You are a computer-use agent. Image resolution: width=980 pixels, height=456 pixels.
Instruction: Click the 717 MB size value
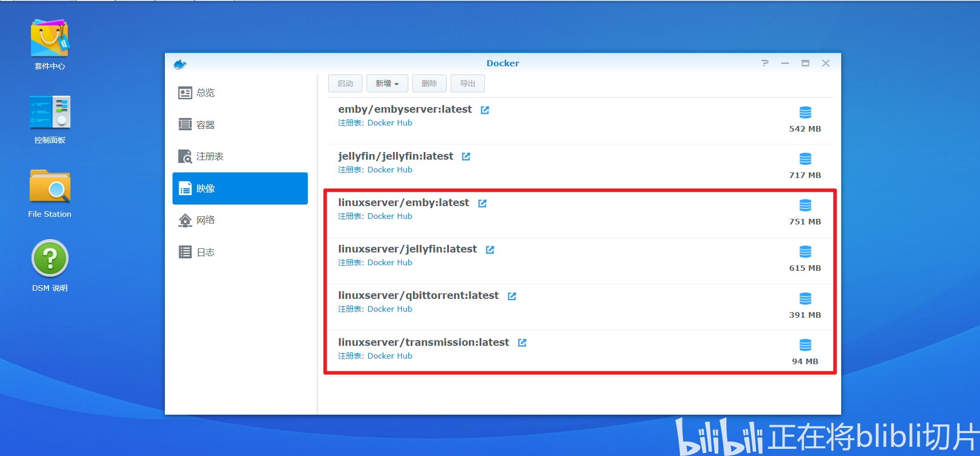pos(805,175)
